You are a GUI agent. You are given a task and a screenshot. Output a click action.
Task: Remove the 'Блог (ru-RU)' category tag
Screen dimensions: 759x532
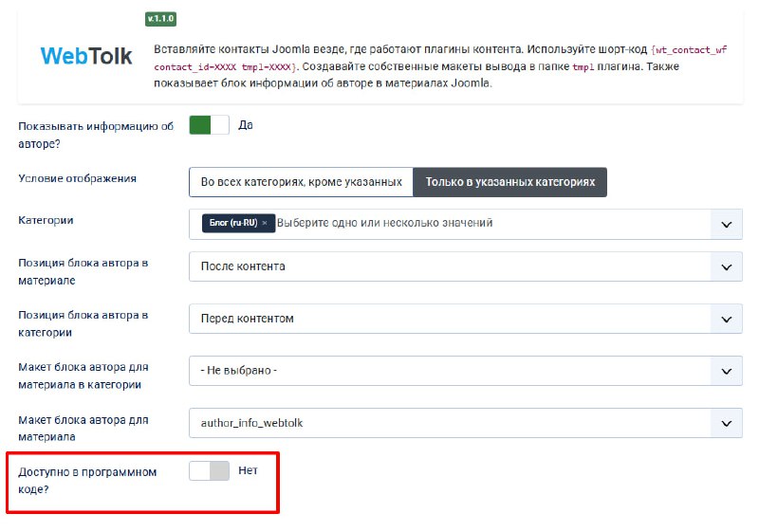click(265, 223)
